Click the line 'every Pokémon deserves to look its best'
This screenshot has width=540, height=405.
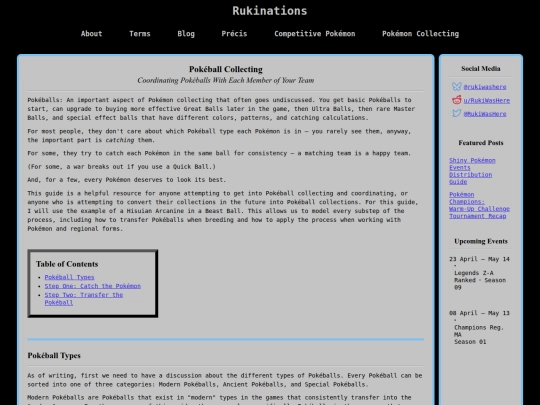[127, 180]
